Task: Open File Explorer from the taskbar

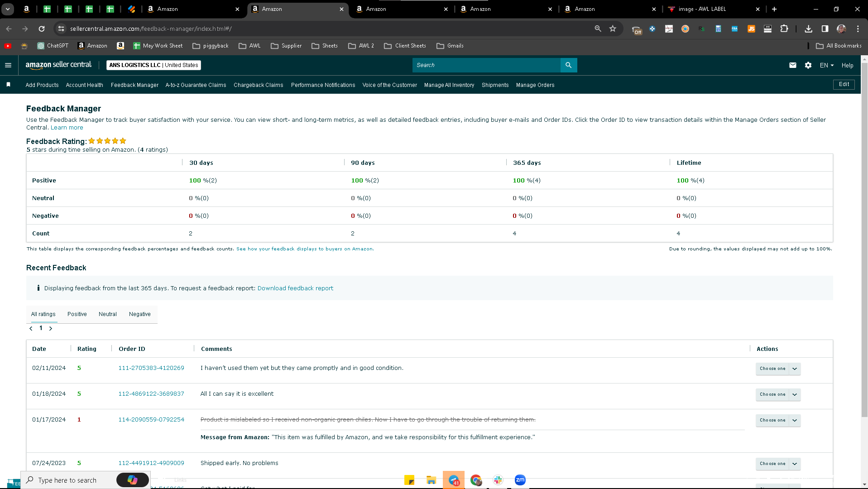Action: 431,480
